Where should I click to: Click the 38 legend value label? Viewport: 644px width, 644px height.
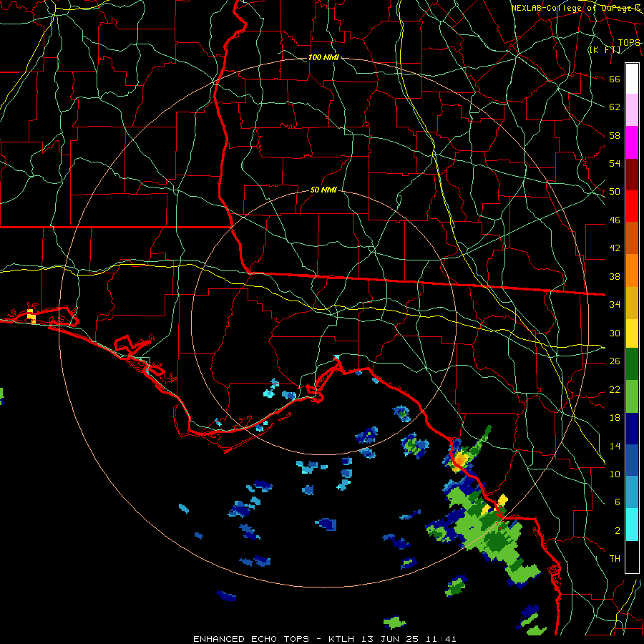click(615, 276)
